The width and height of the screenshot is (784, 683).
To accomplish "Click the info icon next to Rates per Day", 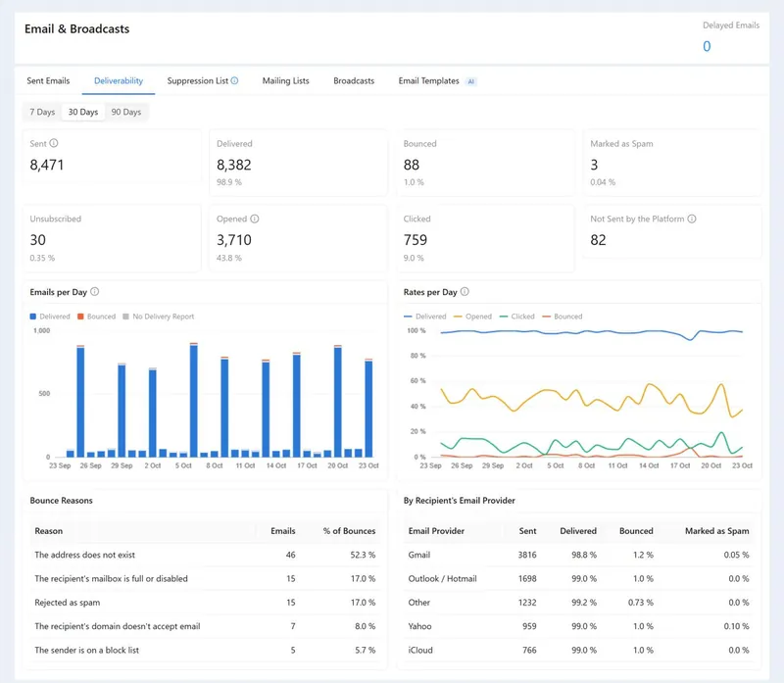I will click(x=465, y=291).
